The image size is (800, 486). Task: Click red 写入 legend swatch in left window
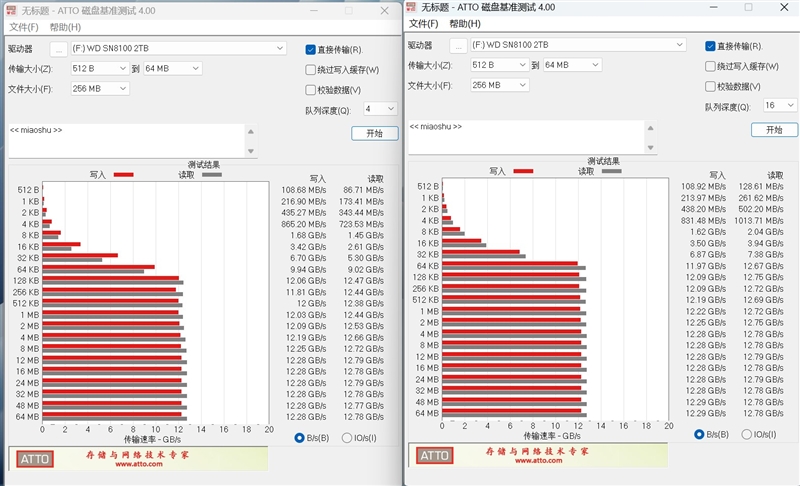coord(123,174)
